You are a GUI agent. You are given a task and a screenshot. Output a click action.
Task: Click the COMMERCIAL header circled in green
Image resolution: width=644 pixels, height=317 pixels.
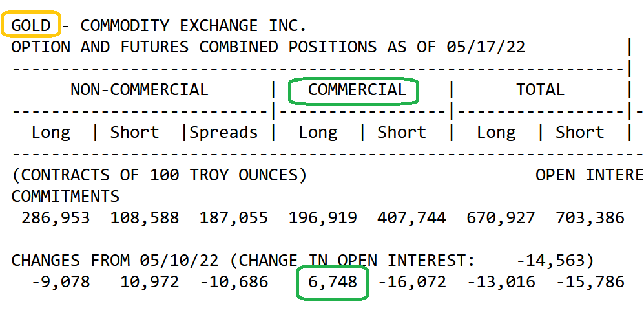pos(357,90)
